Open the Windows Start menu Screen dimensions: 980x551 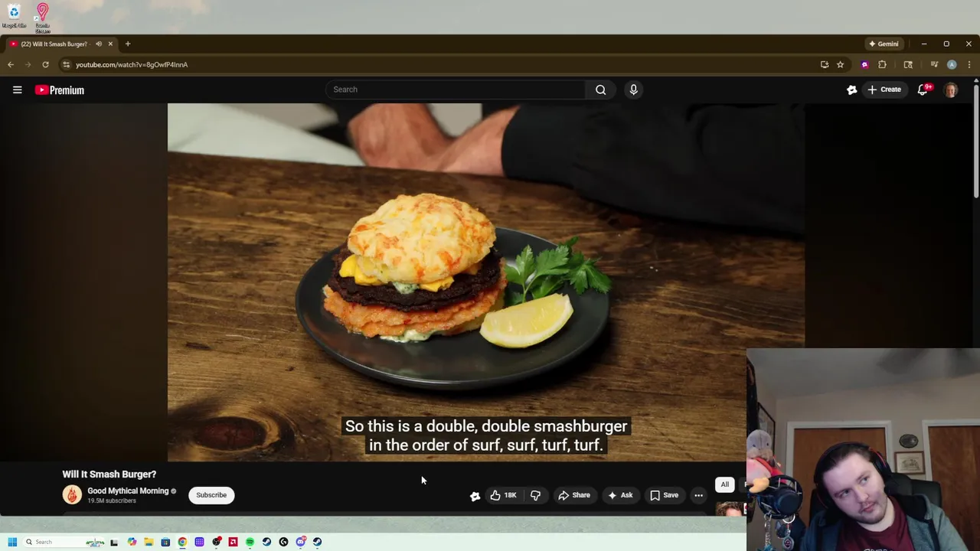(12, 542)
